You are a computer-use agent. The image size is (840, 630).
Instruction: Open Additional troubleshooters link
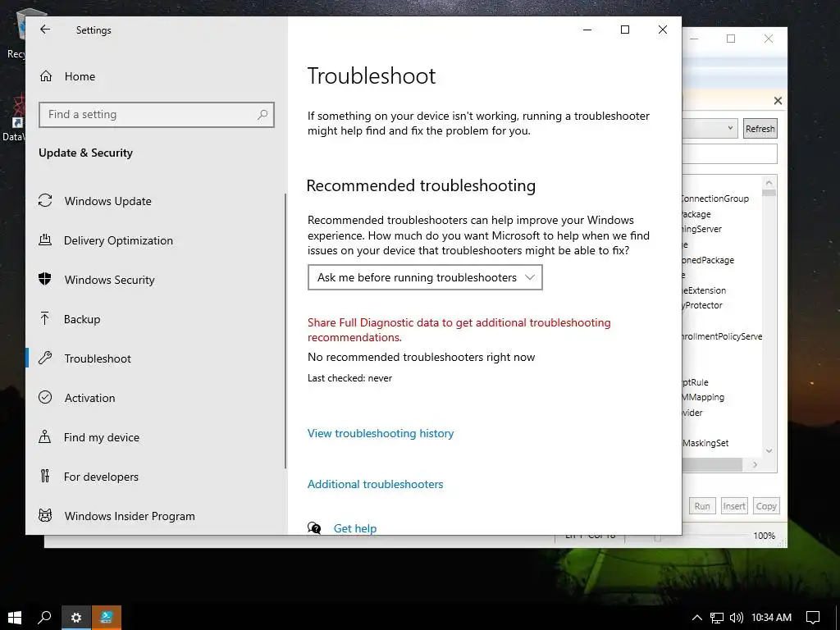coord(375,484)
